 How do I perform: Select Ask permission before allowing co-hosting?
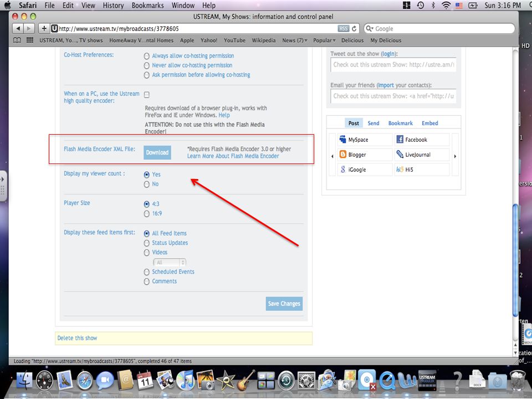pos(146,75)
